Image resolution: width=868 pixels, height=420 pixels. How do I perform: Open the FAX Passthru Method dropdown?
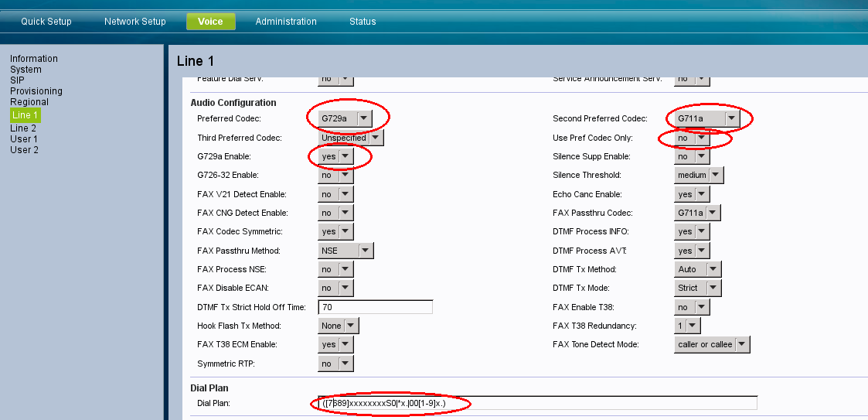(x=345, y=251)
